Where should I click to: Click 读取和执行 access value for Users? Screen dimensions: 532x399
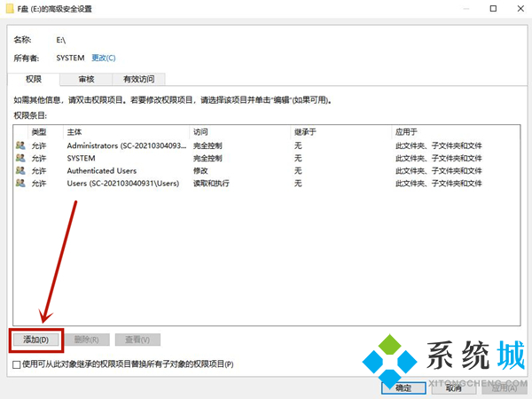[x=211, y=184]
